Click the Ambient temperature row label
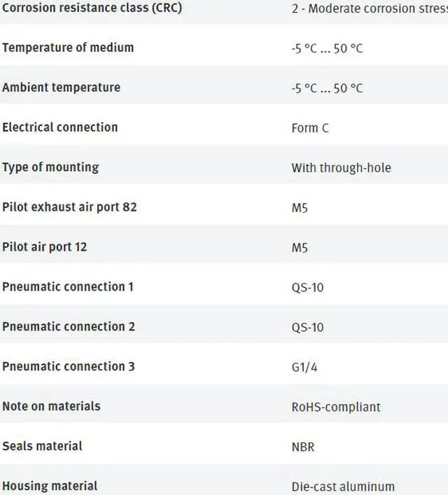Screen dimensions: 448x495 [61, 88]
